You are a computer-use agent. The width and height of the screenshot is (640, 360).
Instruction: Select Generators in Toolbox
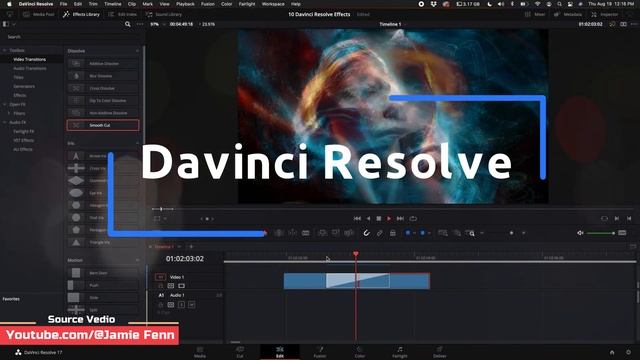click(24, 87)
